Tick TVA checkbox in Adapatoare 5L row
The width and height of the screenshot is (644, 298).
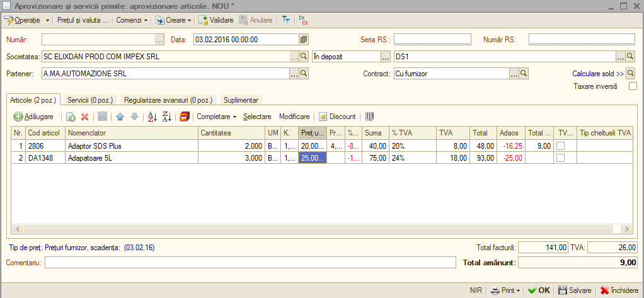pos(560,158)
